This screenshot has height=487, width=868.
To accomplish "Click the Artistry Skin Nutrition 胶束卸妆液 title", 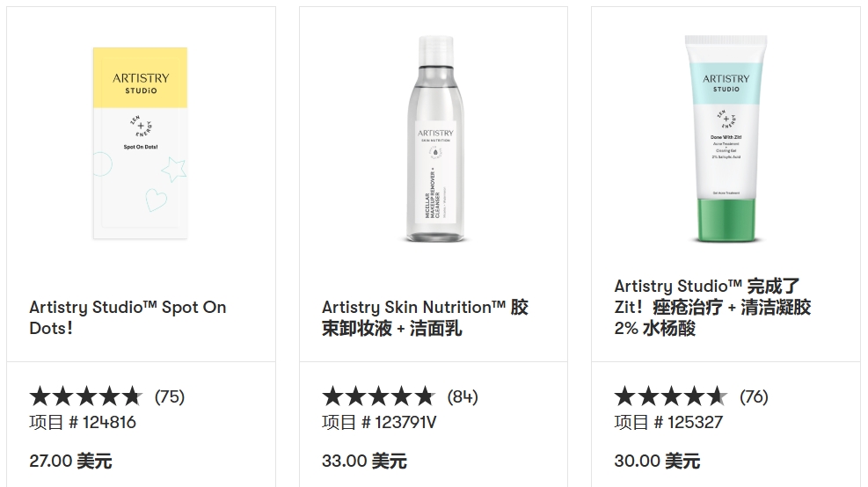I will point(425,317).
